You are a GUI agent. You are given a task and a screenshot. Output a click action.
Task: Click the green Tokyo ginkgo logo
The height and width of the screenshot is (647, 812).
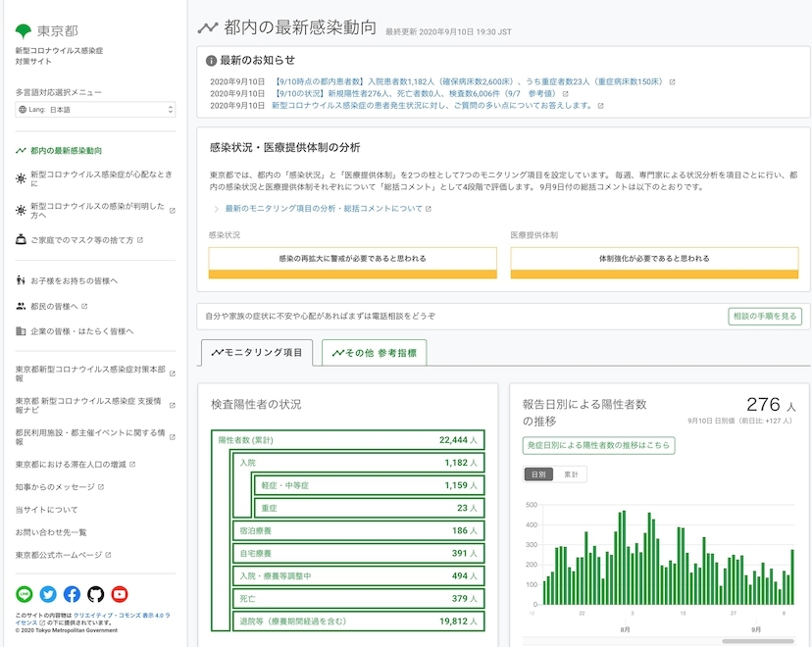pos(24,31)
